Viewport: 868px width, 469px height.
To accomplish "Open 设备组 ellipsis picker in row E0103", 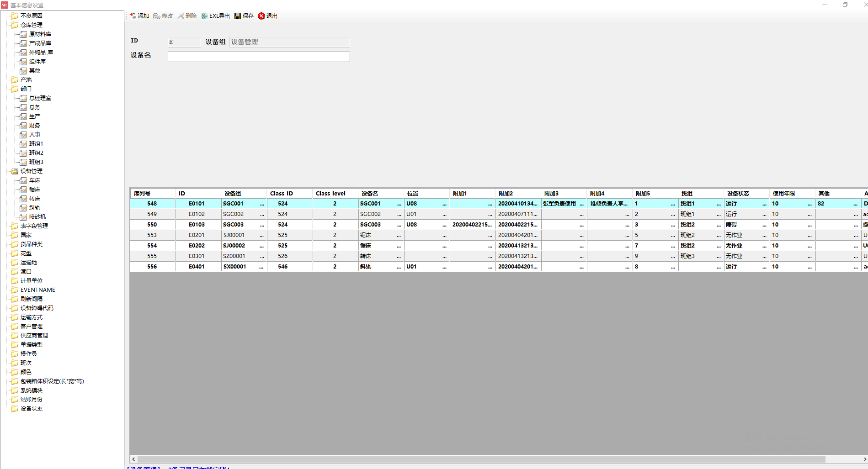I will coord(262,225).
